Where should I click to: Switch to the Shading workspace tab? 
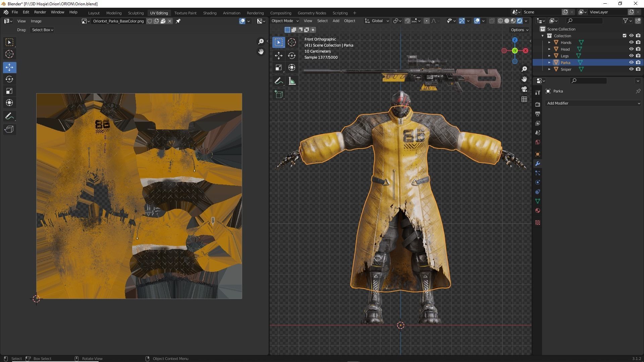tap(210, 13)
